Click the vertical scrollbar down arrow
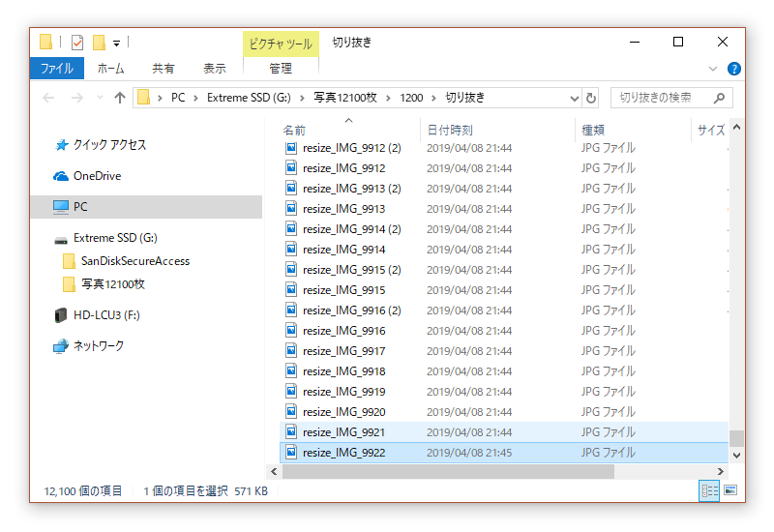 (736, 456)
